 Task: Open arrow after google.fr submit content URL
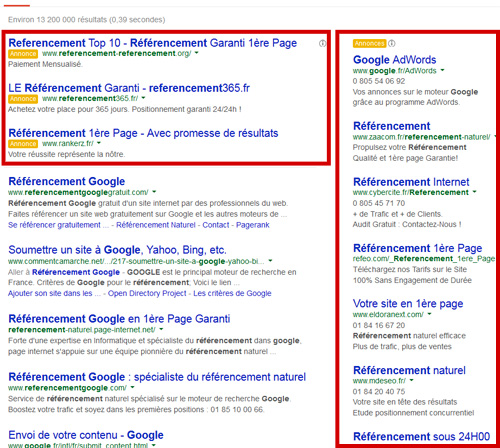click(154, 445)
